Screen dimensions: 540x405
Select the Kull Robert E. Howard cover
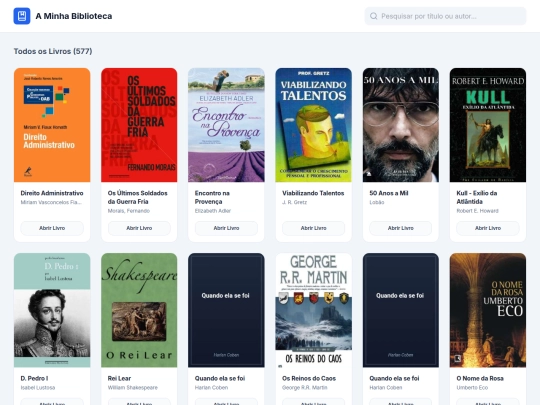click(488, 125)
